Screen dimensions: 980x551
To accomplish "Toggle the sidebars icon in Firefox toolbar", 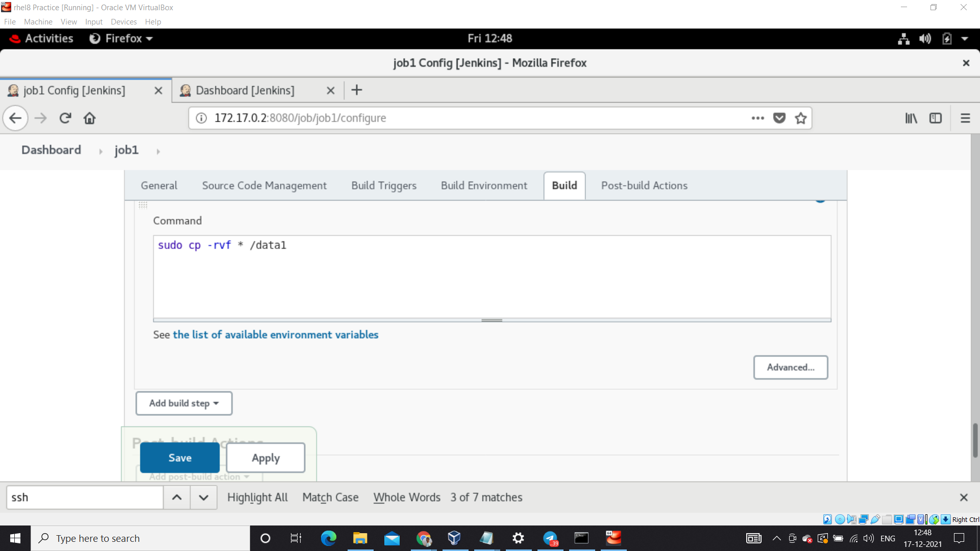I will (936, 118).
